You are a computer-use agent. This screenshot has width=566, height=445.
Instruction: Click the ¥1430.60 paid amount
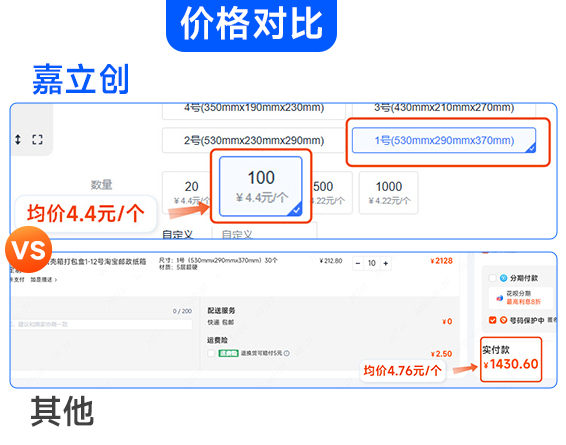[x=511, y=364]
